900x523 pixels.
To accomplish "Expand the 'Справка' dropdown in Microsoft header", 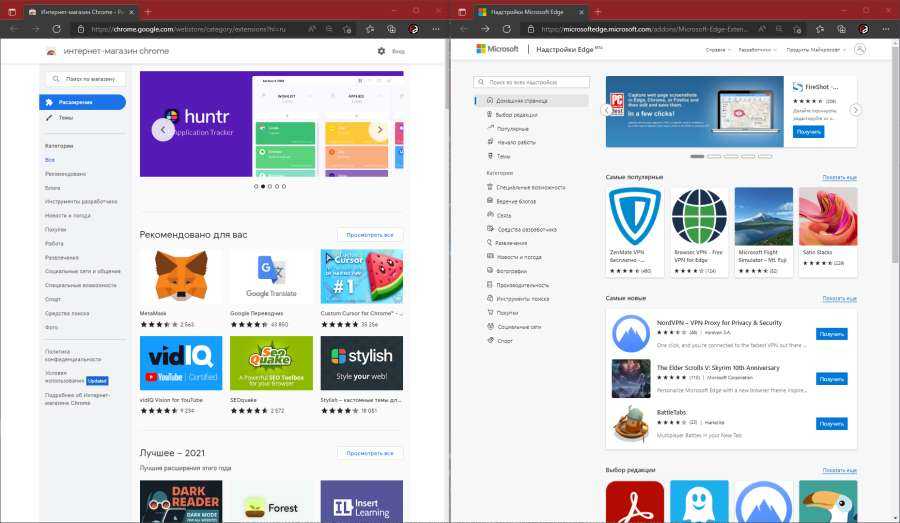I will (717, 50).
